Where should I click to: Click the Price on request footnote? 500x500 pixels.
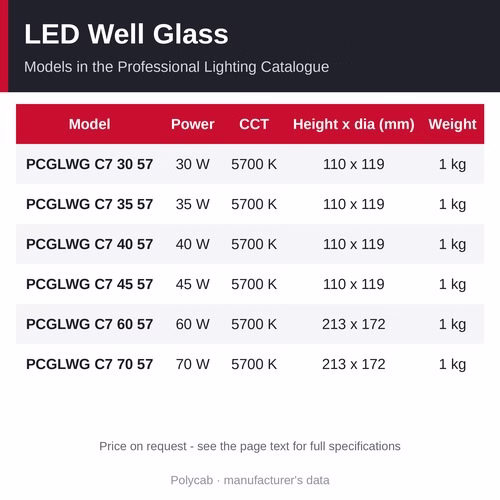(x=250, y=446)
